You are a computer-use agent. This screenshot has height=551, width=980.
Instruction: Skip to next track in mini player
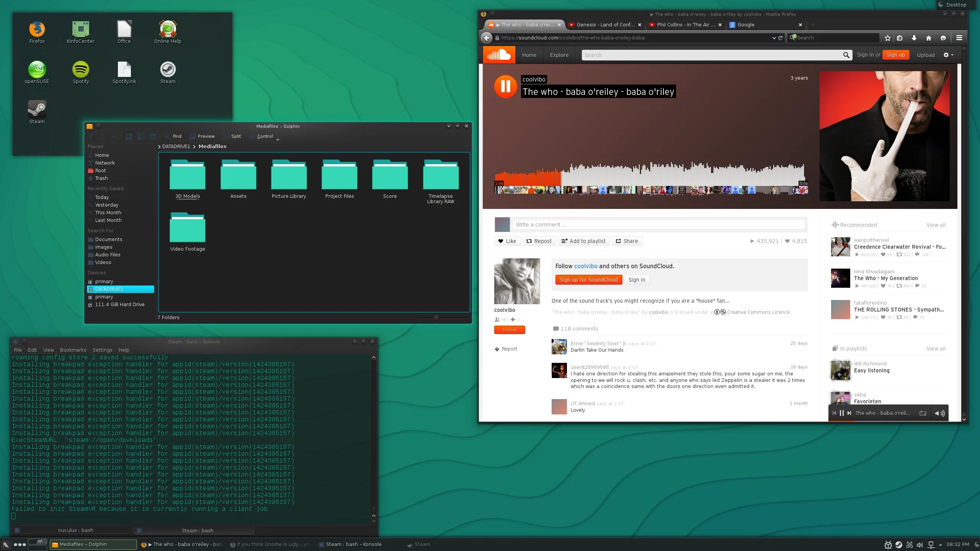pyautogui.click(x=849, y=413)
